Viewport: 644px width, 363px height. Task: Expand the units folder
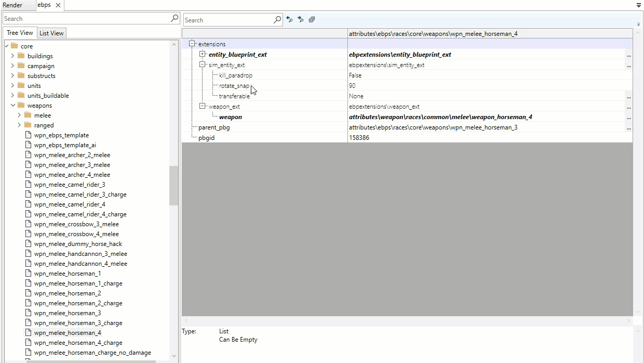[x=12, y=86]
